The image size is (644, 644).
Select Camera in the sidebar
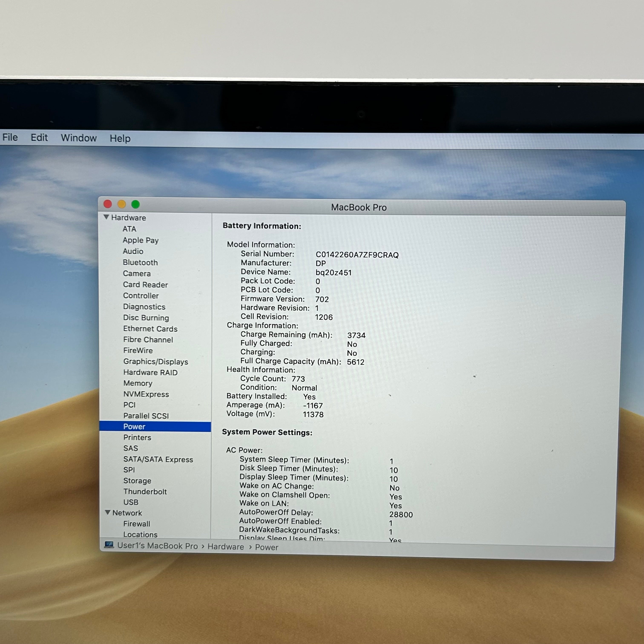tap(137, 274)
